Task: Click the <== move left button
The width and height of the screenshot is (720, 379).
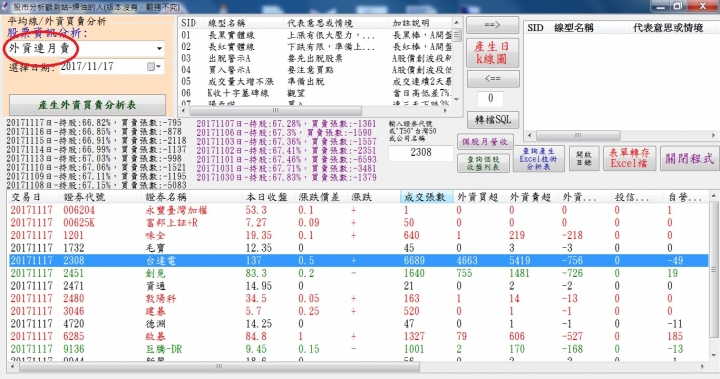Action: 493,79
